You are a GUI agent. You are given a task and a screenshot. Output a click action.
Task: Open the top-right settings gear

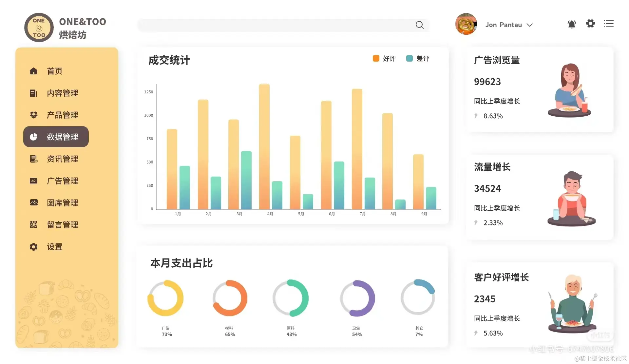coord(590,24)
